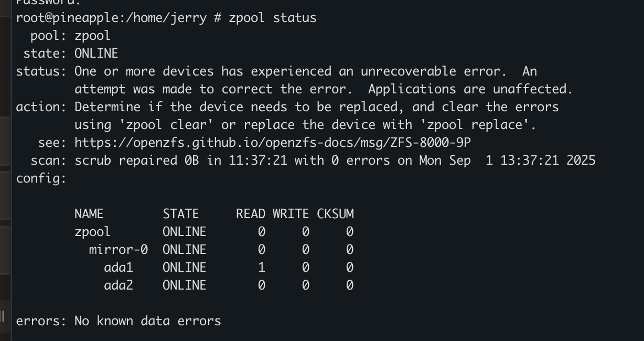
Task: Click the ONLINE value on the state: line
Action: [96, 54]
